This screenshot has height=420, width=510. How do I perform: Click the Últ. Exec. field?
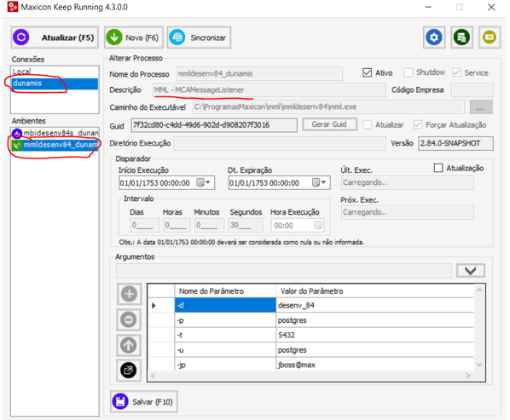[407, 182]
